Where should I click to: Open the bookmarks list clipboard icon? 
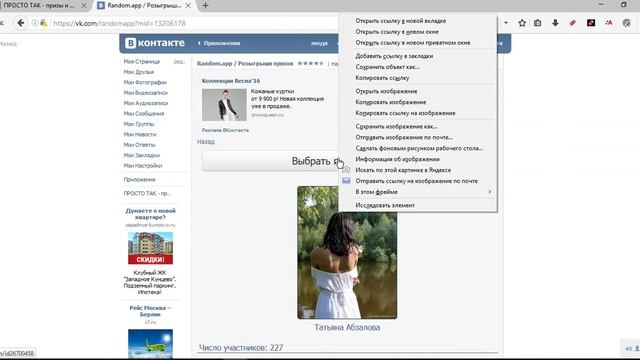point(538,23)
